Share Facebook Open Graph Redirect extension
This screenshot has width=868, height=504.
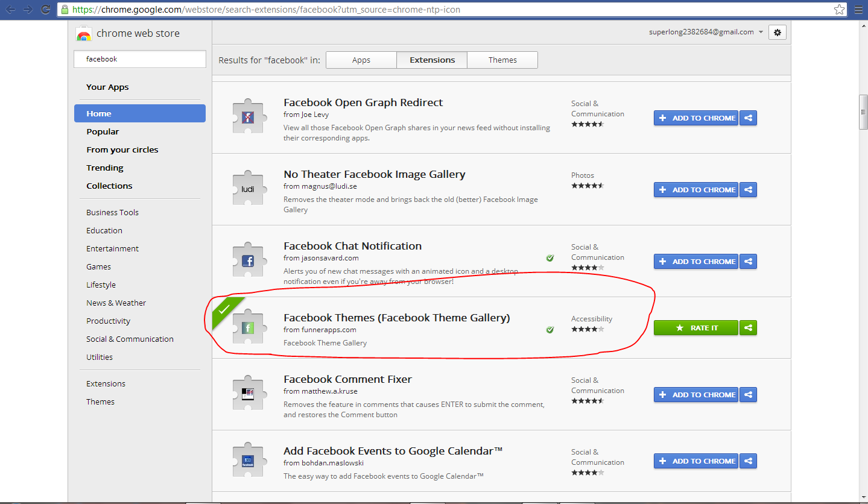tap(748, 118)
